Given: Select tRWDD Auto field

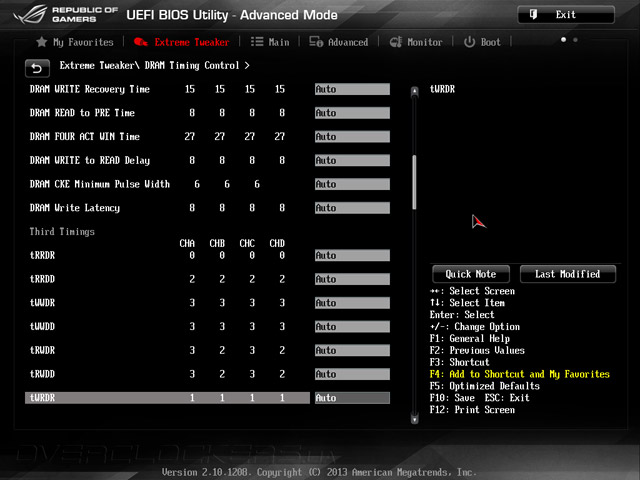Looking at the screenshot, I should point(352,374).
